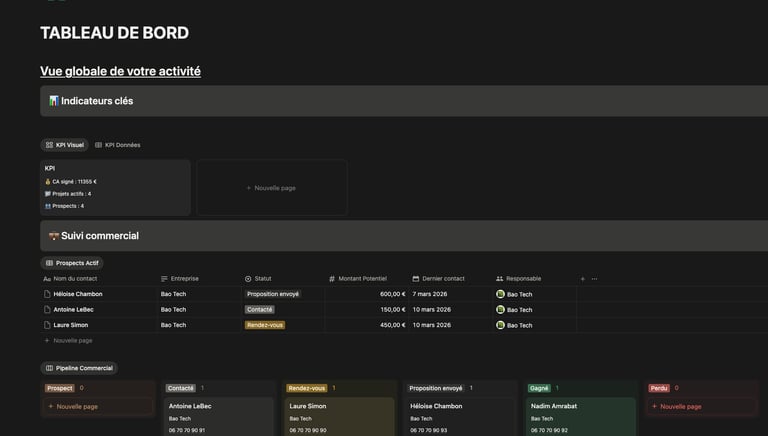This screenshot has height=436, width=768.
Task: Click Antoine LeBec's 10 mars 2026 date cell
Action: coord(450,310)
